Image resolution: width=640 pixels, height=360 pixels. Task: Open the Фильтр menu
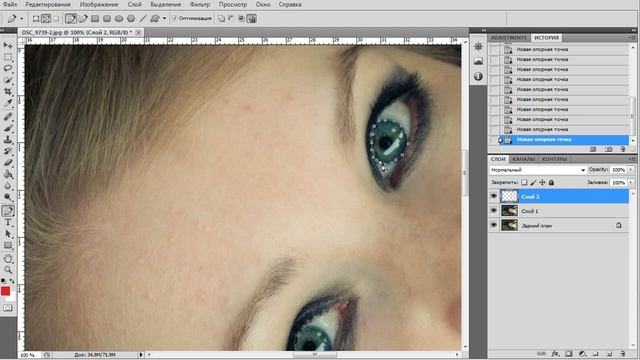point(200,4)
